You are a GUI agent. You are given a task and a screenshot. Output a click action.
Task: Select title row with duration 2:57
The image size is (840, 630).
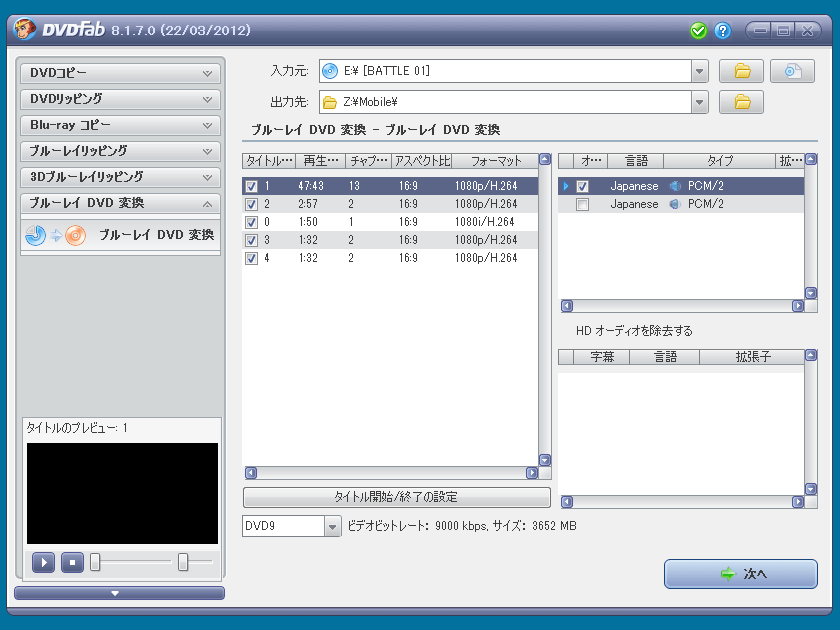390,204
